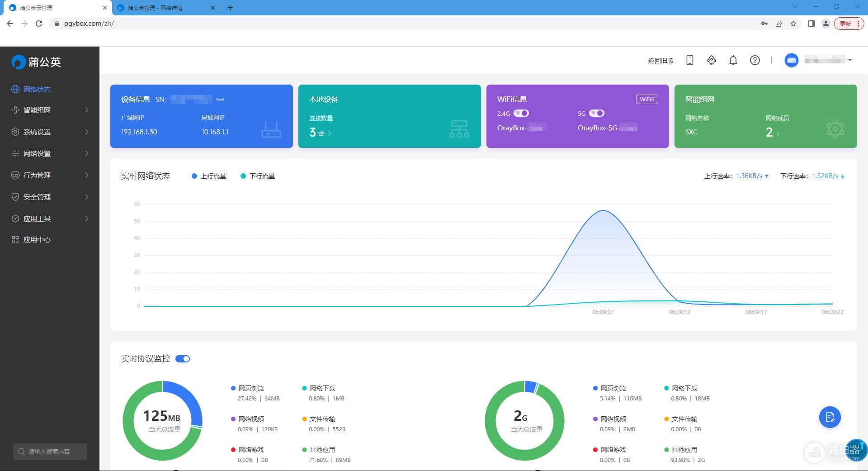Open the help question mark icon
The width and height of the screenshot is (868, 471).
click(x=755, y=60)
